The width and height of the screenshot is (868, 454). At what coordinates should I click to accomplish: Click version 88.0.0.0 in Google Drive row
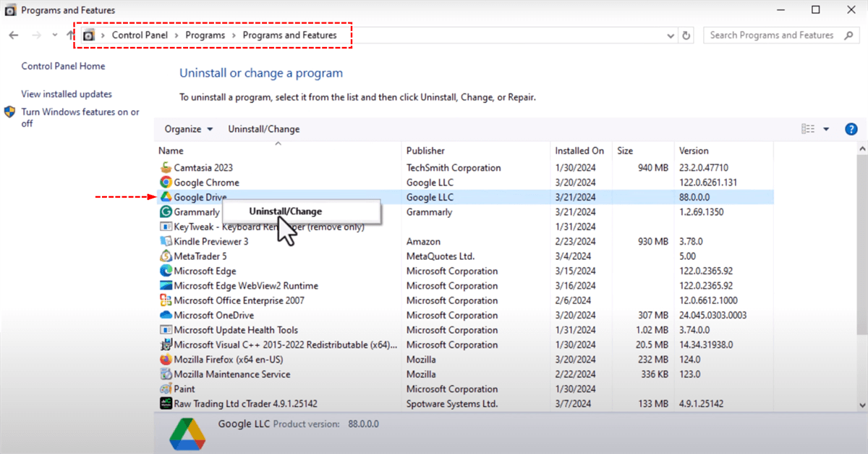click(x=694, y=197)
